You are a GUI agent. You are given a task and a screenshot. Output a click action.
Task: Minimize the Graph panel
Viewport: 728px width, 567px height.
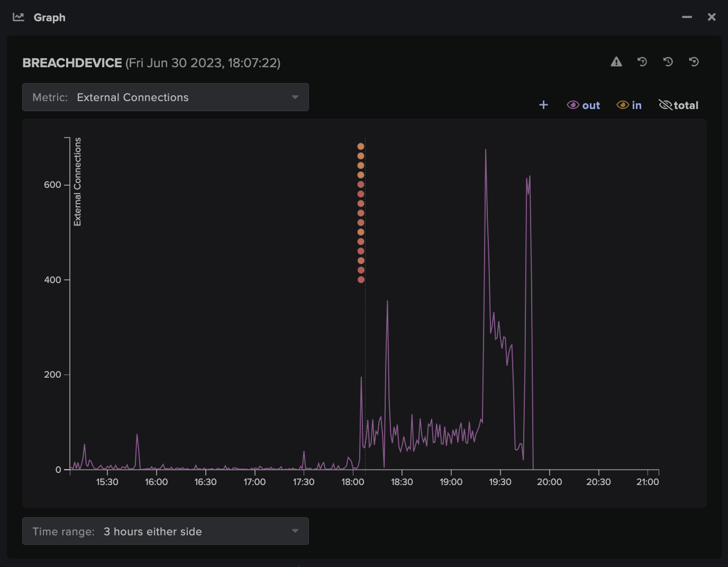pos(687,17)
